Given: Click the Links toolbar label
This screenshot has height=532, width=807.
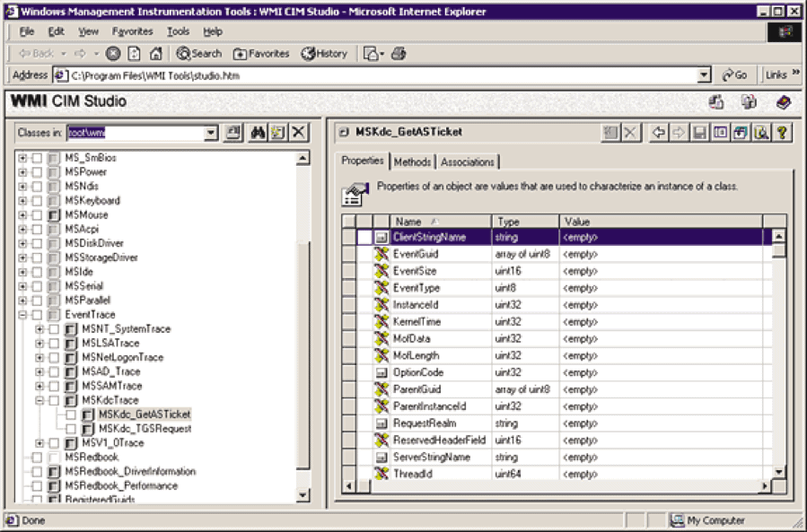Looking at the screenshot, I should pos(776,75).
